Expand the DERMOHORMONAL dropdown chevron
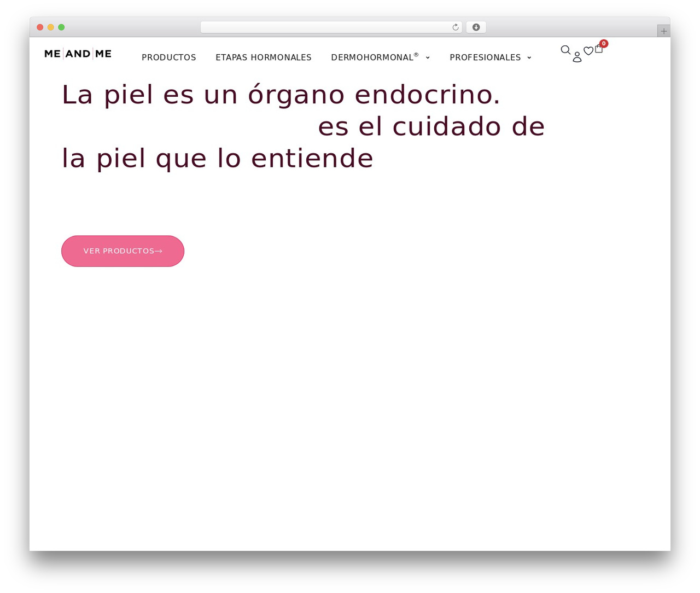The image size is (700, 593). point(428,57)
